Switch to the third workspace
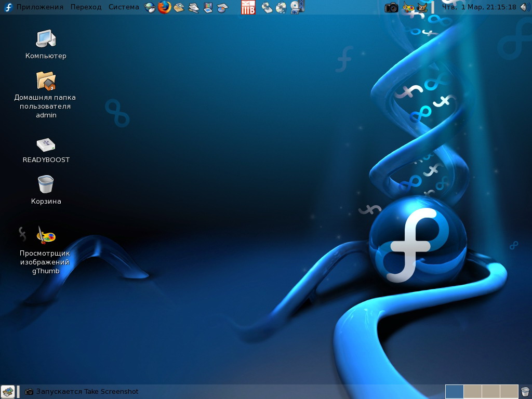The height and width of the screenshot is (399, 532). 491,392
